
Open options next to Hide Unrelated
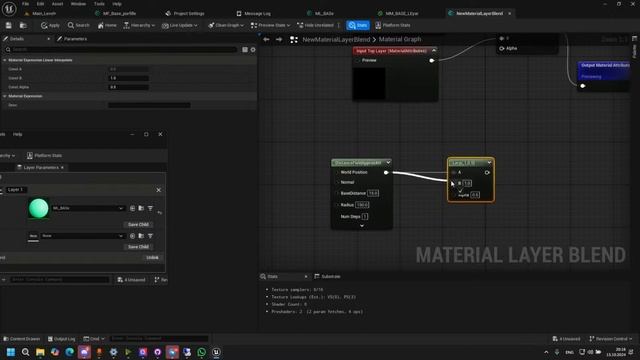[339, 25]
